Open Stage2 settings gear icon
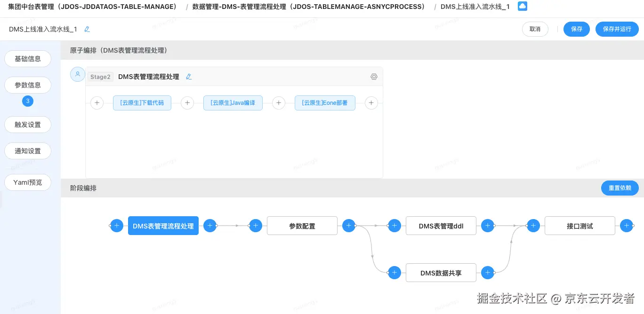This screenshot has width=644, height=314. [374, 77]
